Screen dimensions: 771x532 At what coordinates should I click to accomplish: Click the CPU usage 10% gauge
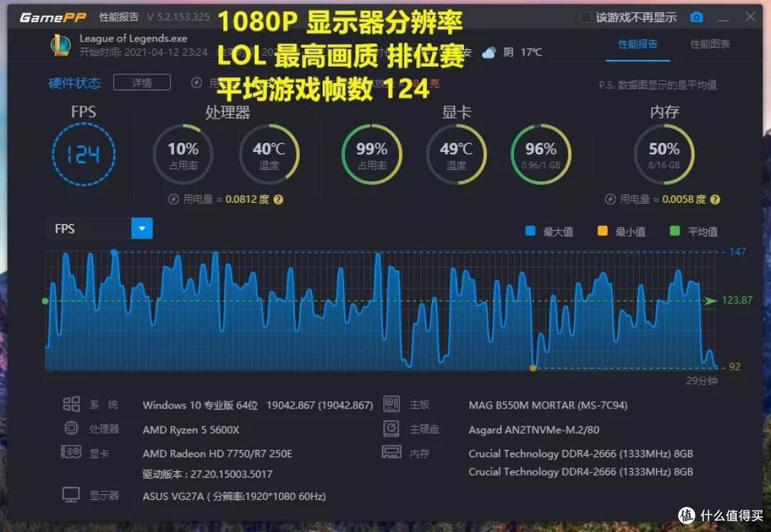tap(183, 154)
